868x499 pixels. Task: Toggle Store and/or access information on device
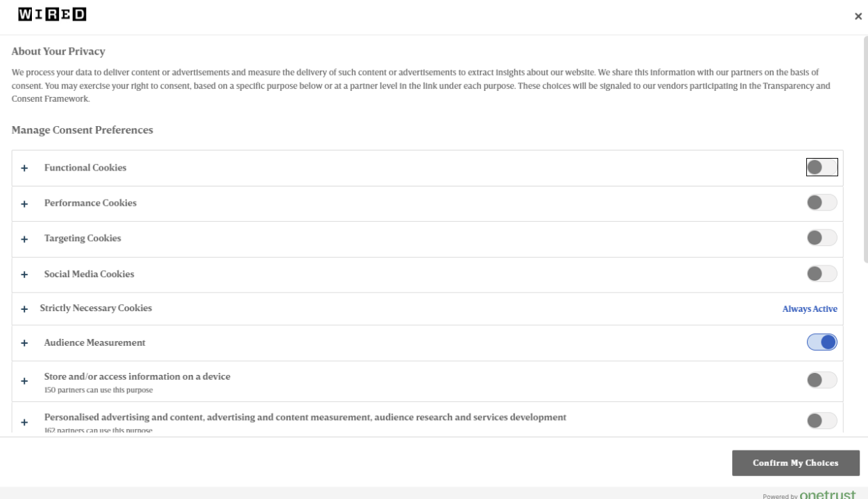tap(822, 380)
